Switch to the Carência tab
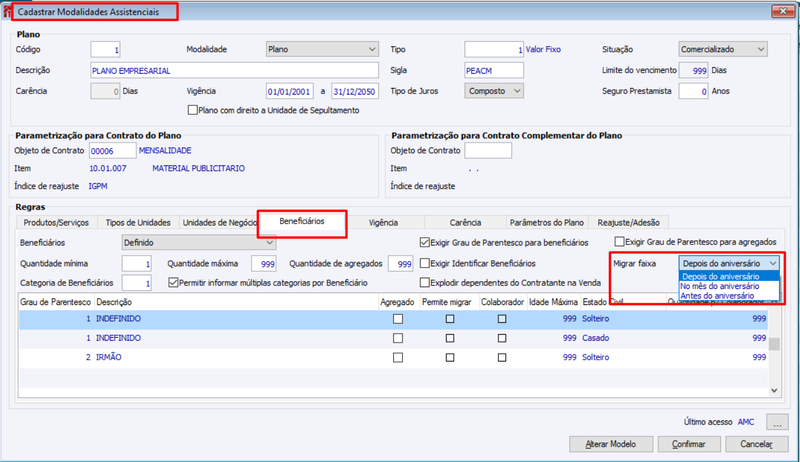The height and width of the screenshot is (462, 800). (465, 223)
